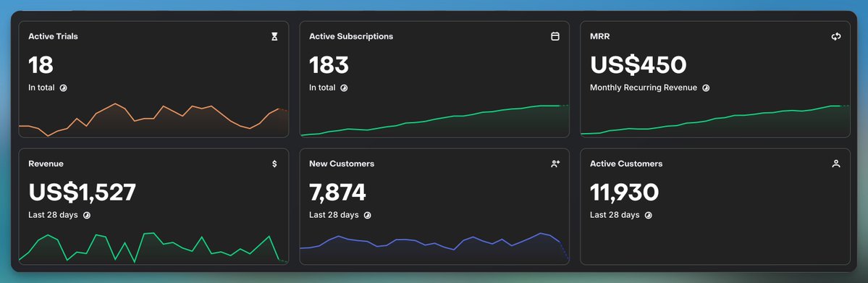The image size is (868, 283).
Task: Click the info icon beside Revenue 'Last 28 days'
Action: click(x=87, y=216)
